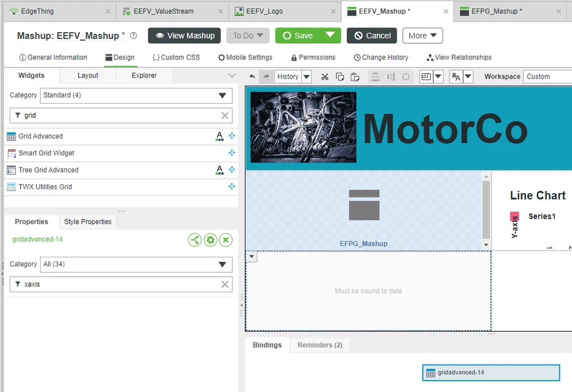
Task: Switch to the EdgeThing tab
Action: [58, 11]
